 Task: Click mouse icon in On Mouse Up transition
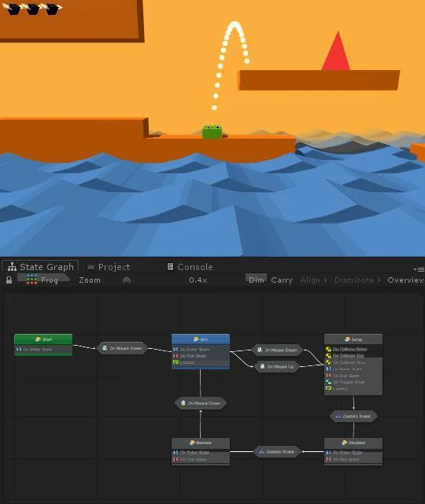[x=262, y=366]
